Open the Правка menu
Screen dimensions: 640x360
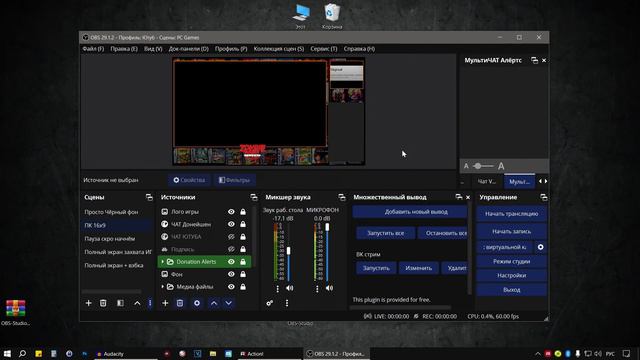tap(124, 49)
